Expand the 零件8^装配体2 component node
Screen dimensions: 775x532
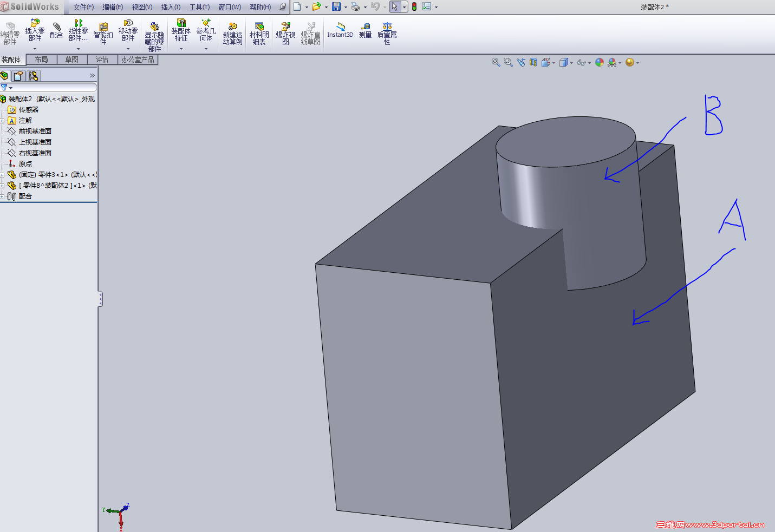[2, 186]
